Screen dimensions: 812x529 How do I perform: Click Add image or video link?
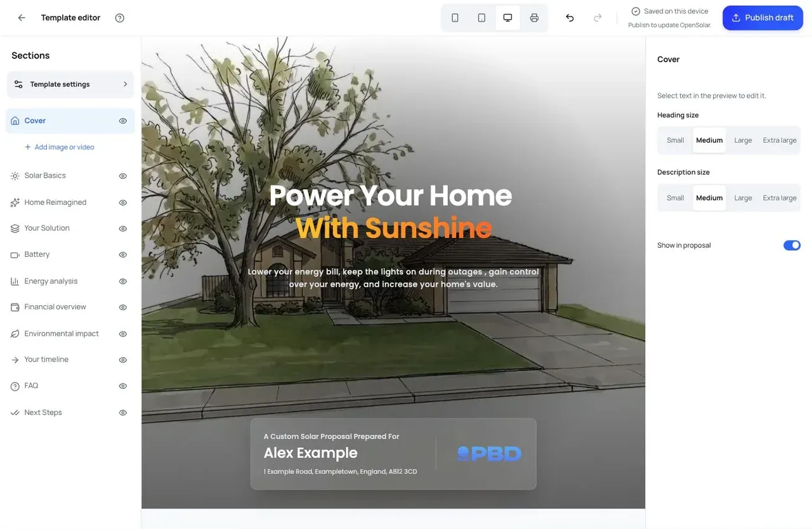(x=59, y=147)
